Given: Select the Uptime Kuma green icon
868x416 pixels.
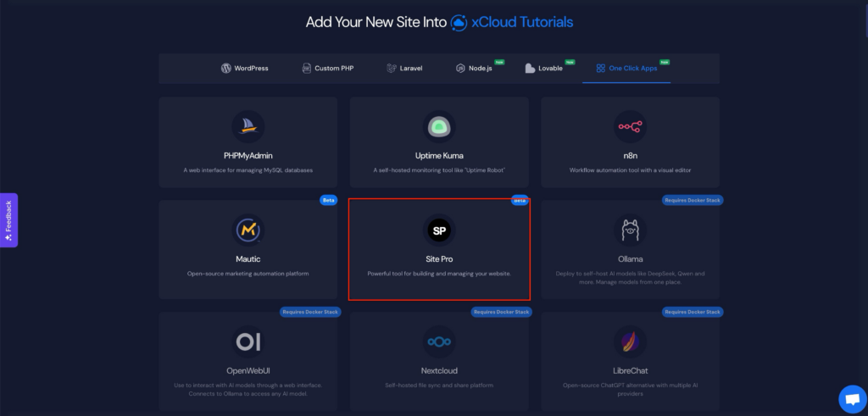Looking at the screenshot, I should (x=439, y=126).
